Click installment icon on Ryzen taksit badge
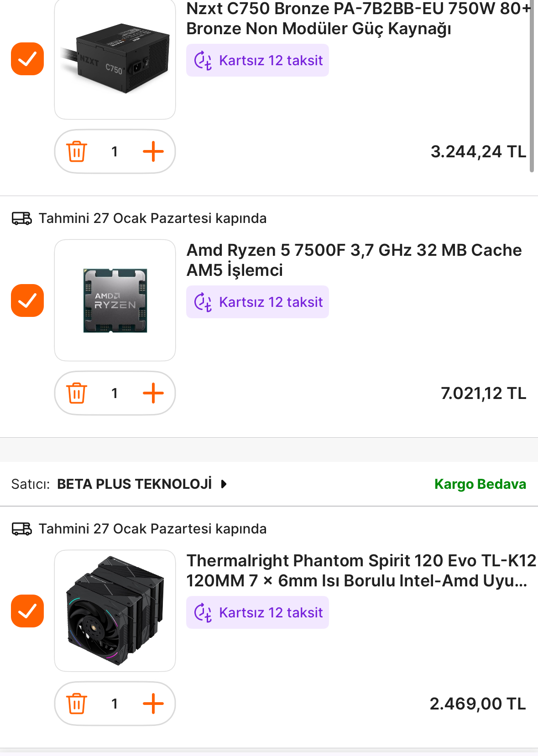 (203, 302)
